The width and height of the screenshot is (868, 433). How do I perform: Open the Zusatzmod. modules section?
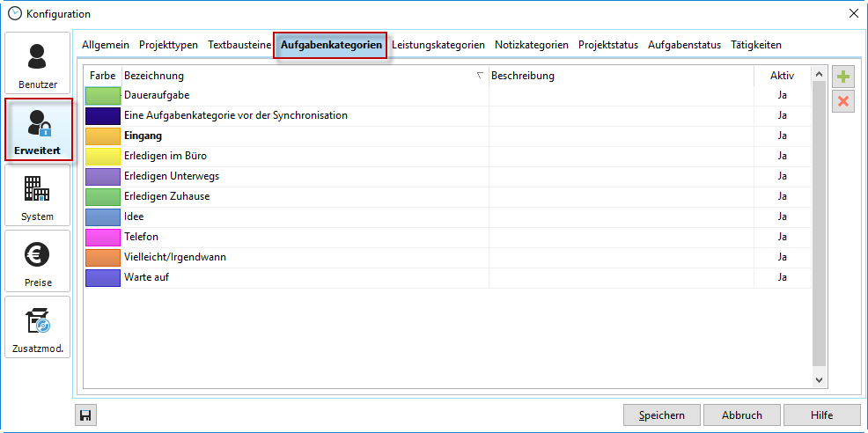pyautogui.click(x=38, y=328)
